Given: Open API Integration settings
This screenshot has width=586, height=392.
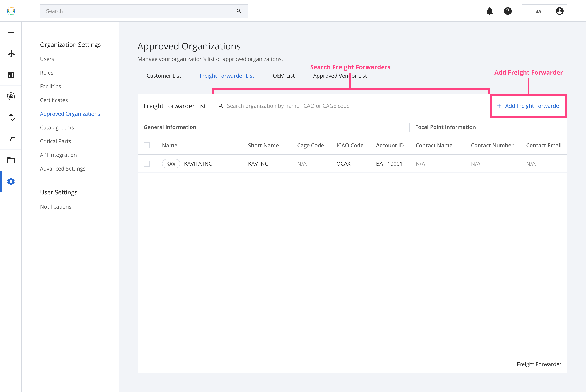Looking at the screenshot, I should 58,155.
